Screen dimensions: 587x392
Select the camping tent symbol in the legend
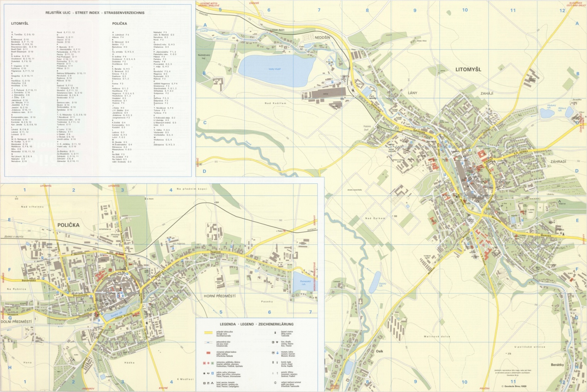click(212, 383)
